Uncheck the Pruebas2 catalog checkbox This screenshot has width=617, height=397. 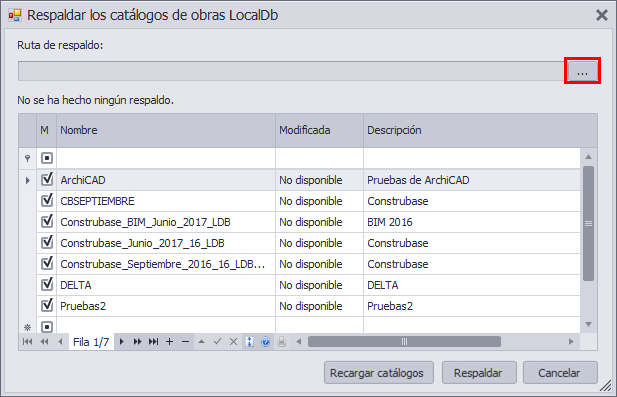pyautogui.click(x=47, y=305)
